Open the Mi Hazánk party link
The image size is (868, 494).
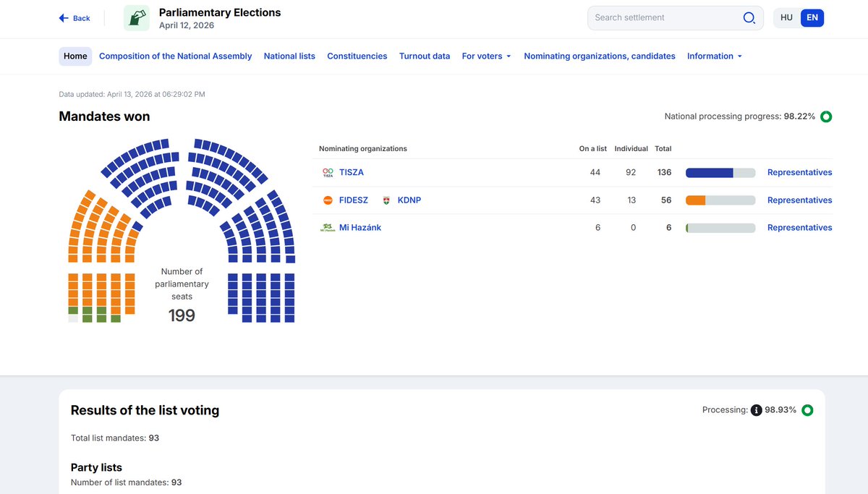point(360,228)
